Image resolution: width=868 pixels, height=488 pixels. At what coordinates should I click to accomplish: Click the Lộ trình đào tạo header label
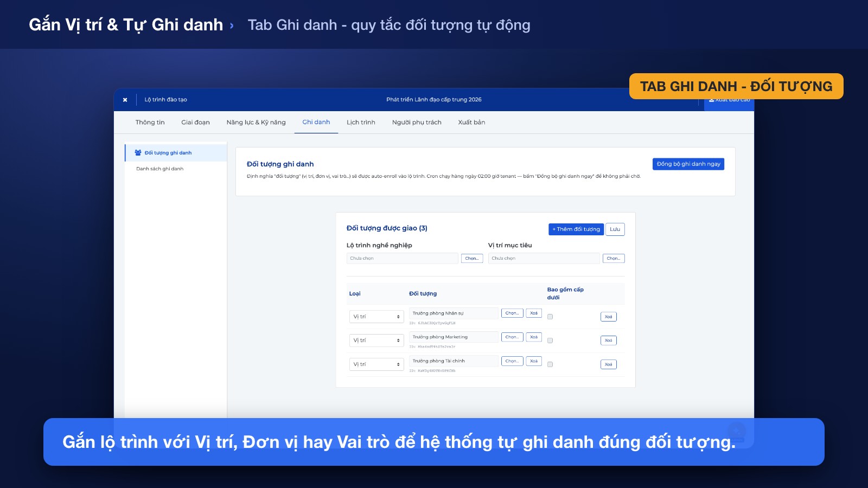click(165, 100)
